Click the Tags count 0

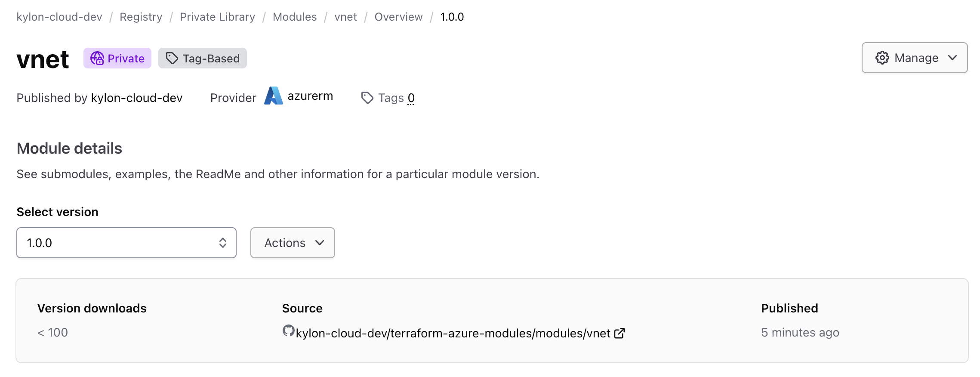pos(411,98)
